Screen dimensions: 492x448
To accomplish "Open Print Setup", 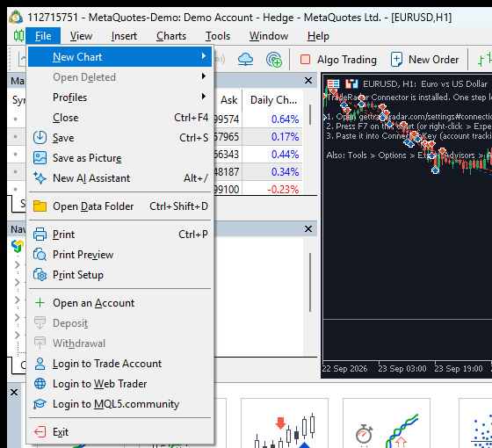I will tap(119, 275).
